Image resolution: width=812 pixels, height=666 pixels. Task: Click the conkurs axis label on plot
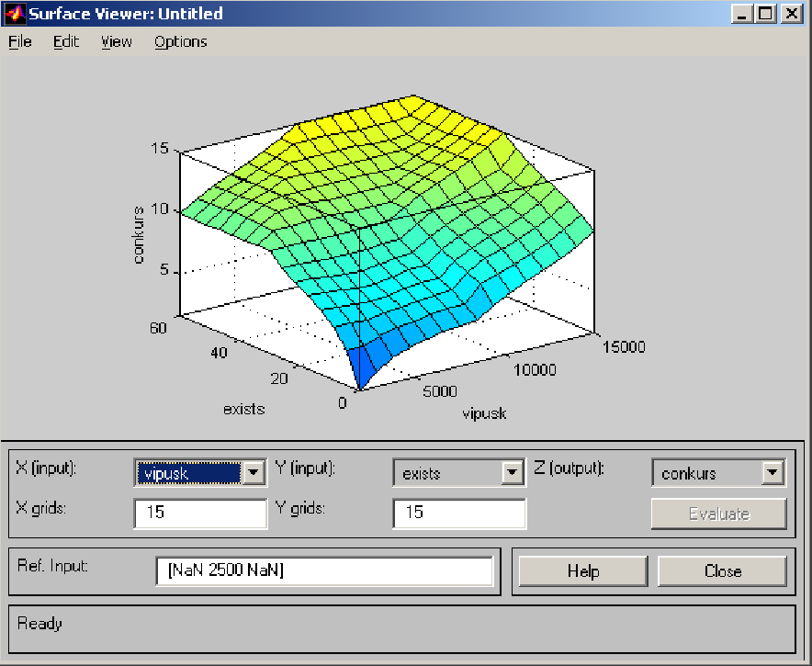tap(139, 234)
